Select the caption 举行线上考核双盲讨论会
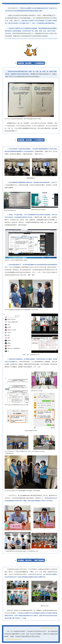 (10, 210)
